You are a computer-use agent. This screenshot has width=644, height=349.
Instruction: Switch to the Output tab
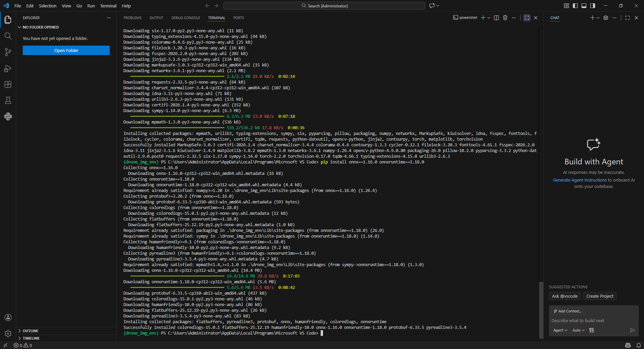point(156,18)
